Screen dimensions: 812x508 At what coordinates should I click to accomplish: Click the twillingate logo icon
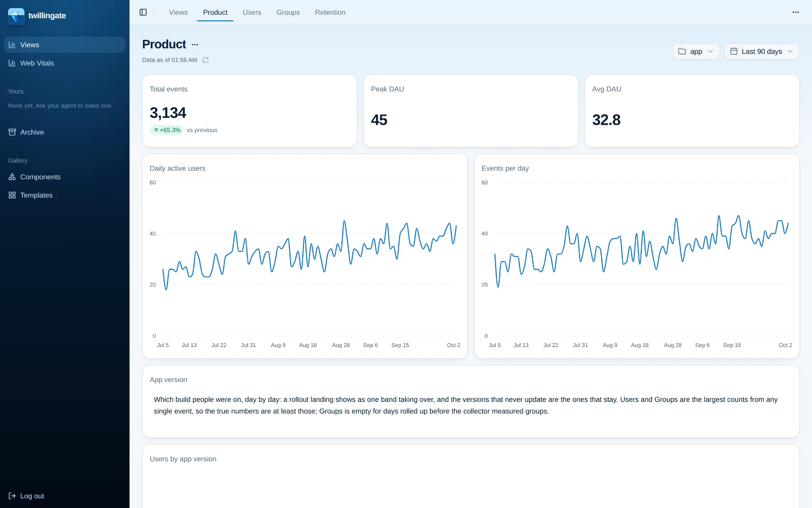click(16, 16)
